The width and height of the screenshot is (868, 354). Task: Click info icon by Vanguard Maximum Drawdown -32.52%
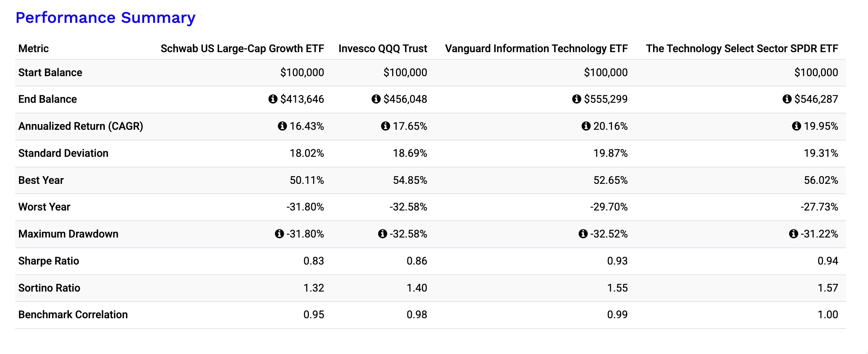pyautogui.click(x=583, y=234)
